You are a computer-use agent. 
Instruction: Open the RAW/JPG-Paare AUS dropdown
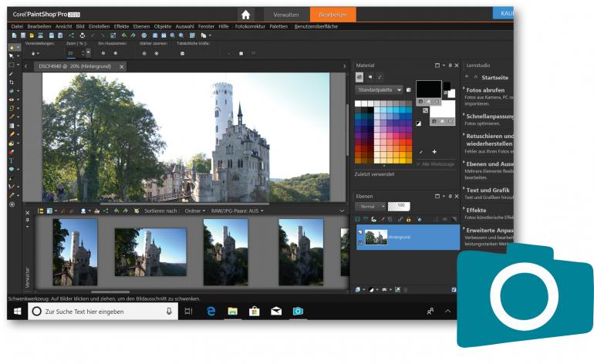click(x=237, y=211)
